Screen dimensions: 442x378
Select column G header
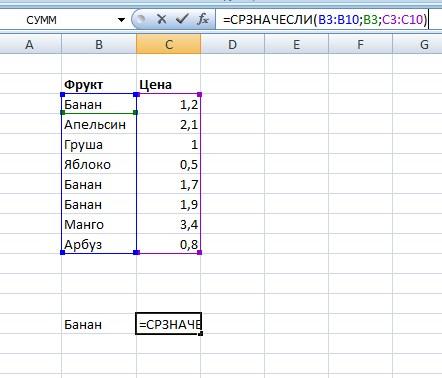click(x=417, y=44)
